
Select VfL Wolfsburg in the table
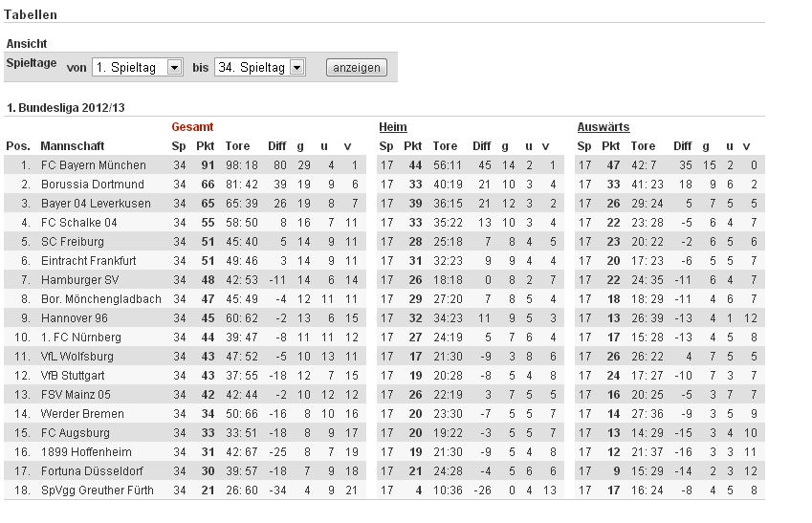77,357
